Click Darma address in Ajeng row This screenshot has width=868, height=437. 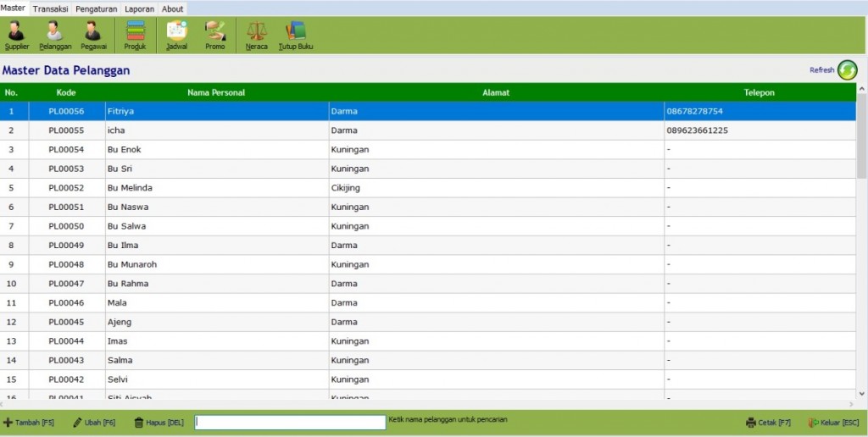click(497, 322)
